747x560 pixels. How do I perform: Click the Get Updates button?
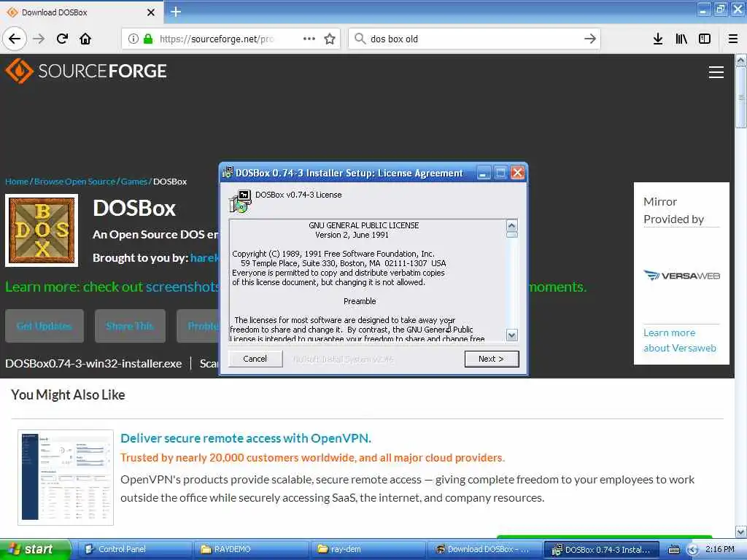pos(44,326)
